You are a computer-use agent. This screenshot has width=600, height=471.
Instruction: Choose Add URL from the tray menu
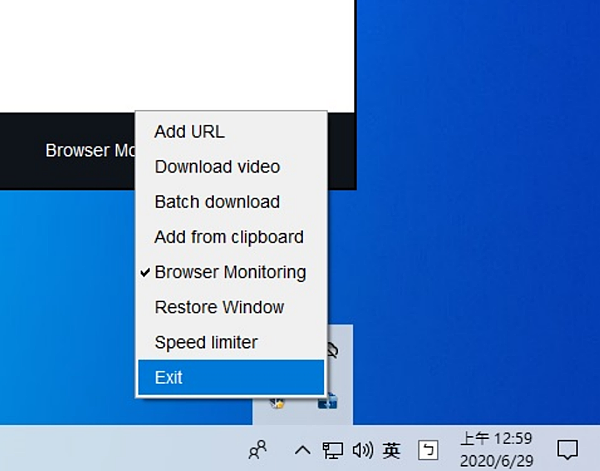(x=231, y=132)
